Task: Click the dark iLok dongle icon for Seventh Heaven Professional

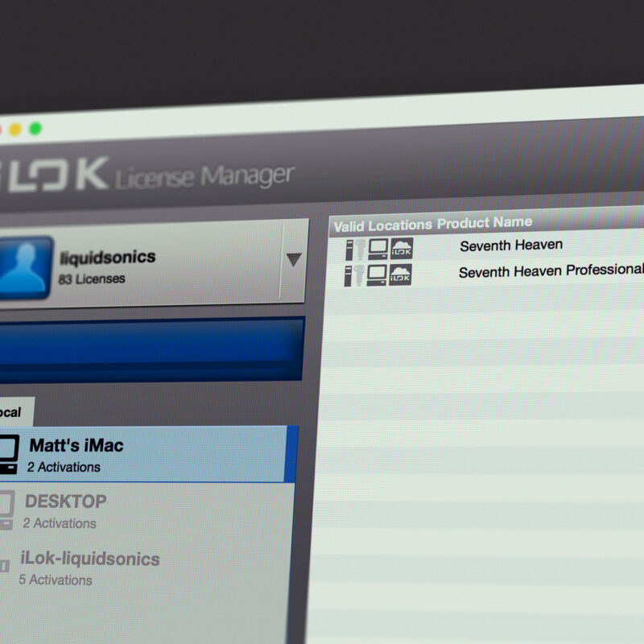Action: pos(348,275)
